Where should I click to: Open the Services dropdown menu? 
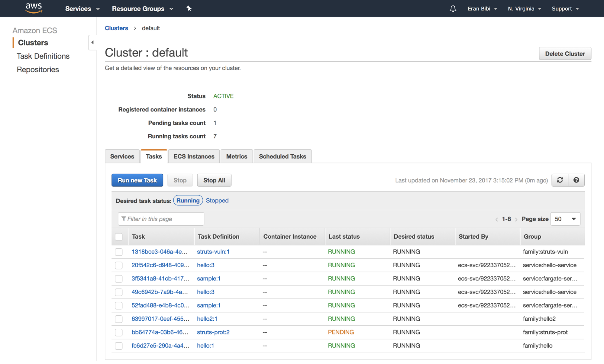[x=82, y=9]
